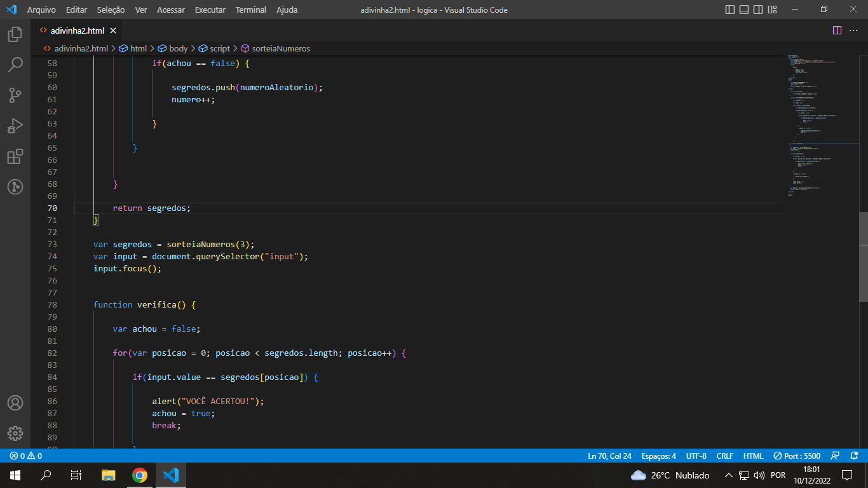Image resolution: width=868 pixels, height=488 pixels.
Task: Open the volume control in tray
Action: click(759, 475)
